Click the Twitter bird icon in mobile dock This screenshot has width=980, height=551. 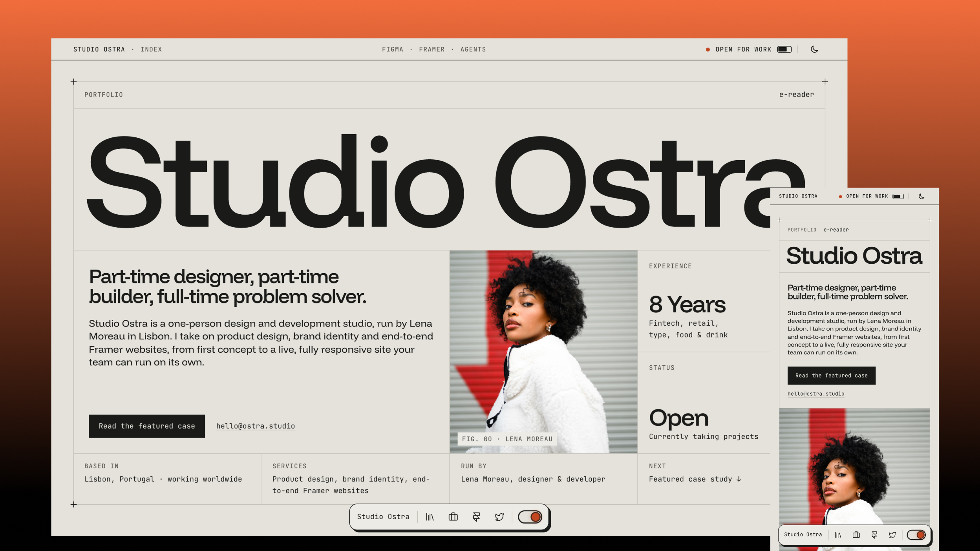click(892, 535)
